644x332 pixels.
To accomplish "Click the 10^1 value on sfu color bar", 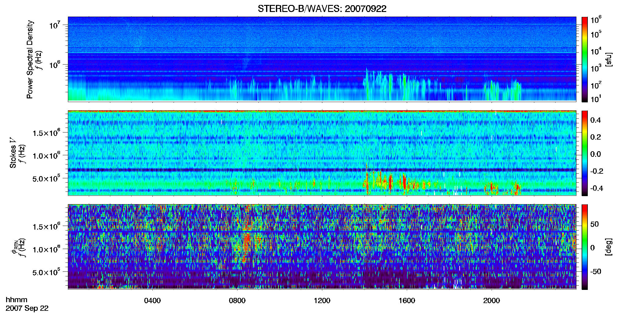I will point(596,99).
